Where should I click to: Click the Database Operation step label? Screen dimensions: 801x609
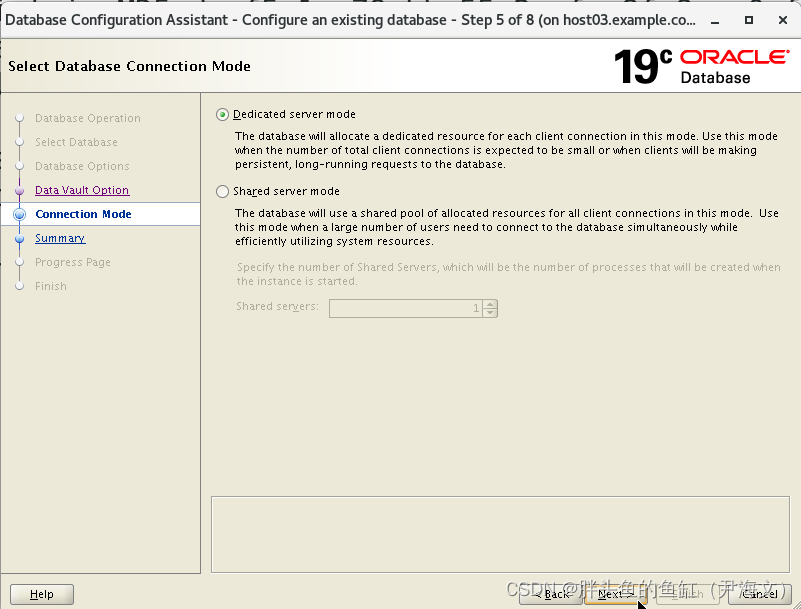click(x=88, y=118)
